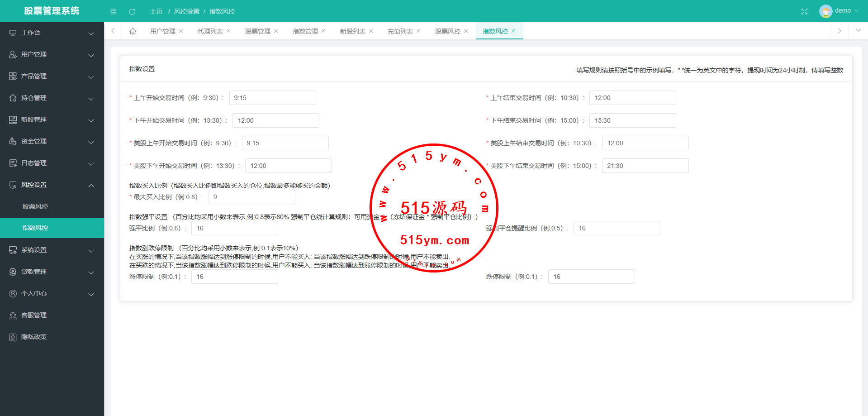868x416 pixels.
Task: Switch to the 充值列表 tab
Action: [x=400, y=31]
